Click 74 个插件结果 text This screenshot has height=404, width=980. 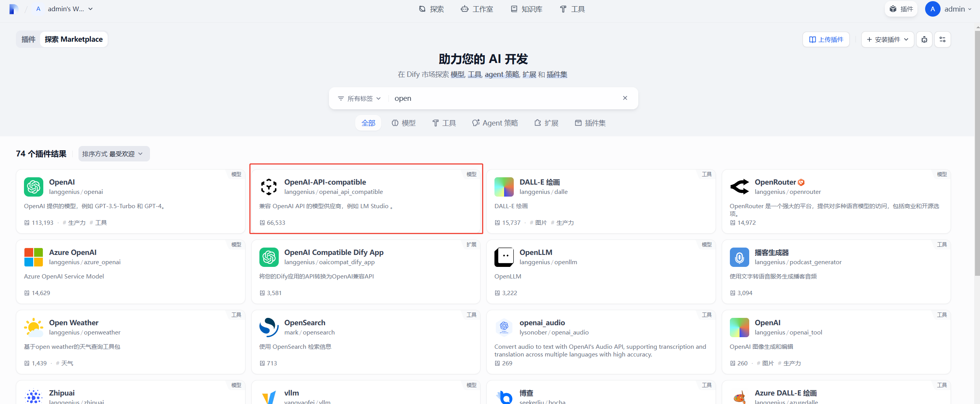pyautogui.click(x=41, y=154)
